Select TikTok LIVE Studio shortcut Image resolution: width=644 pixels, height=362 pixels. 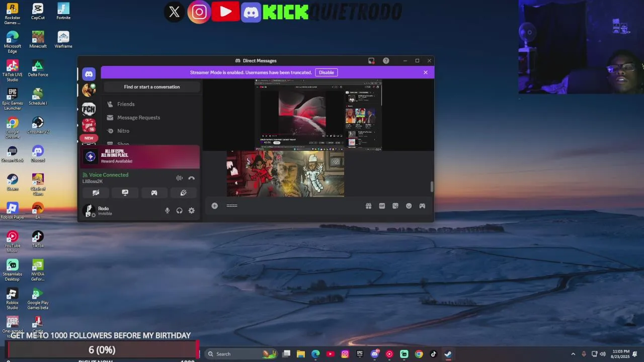coord(12,71)
